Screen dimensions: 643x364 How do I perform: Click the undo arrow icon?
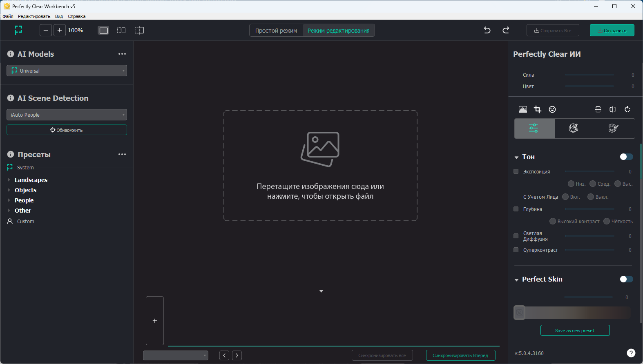[487, 30]
